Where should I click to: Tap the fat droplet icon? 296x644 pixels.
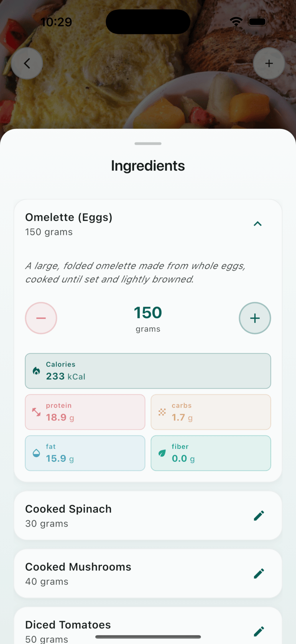(x=36, y=453)
